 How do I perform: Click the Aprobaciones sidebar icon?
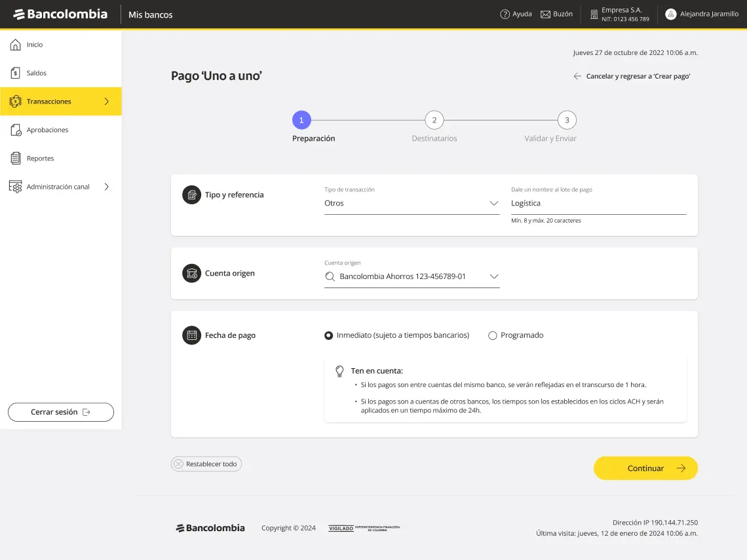click(14, 130)
